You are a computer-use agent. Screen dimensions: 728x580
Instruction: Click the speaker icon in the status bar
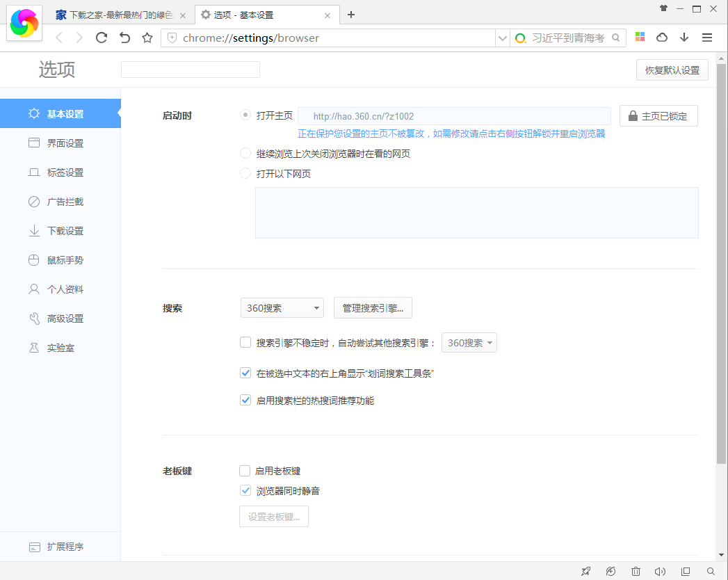click(x=660, y=571)
